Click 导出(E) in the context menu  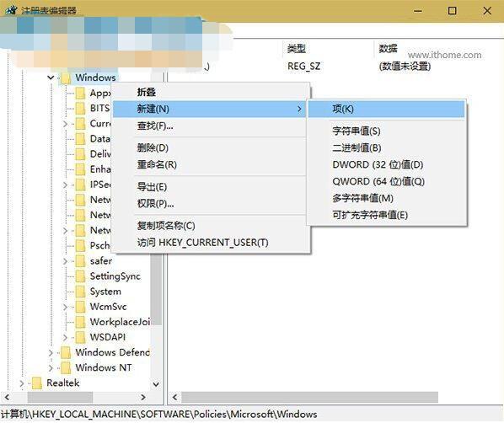tap(152, 187)
